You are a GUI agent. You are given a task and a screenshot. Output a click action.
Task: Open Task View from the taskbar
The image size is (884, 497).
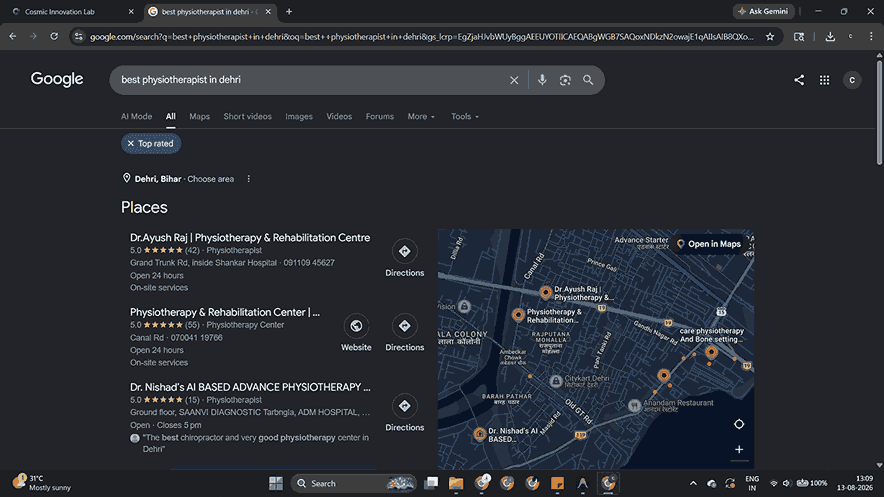pyautogui.click(x=431, y=483)
